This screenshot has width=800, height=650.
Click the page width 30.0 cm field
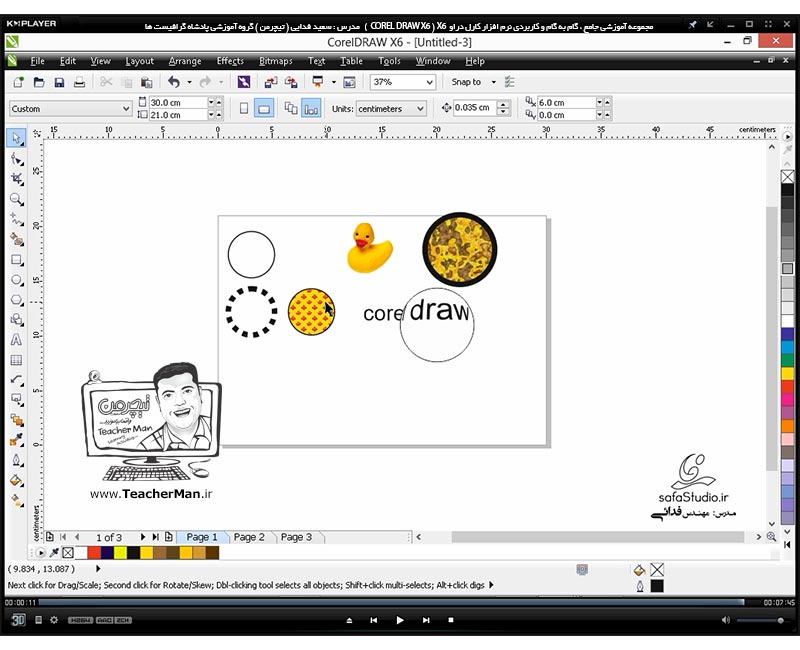(x=178, y=103)
